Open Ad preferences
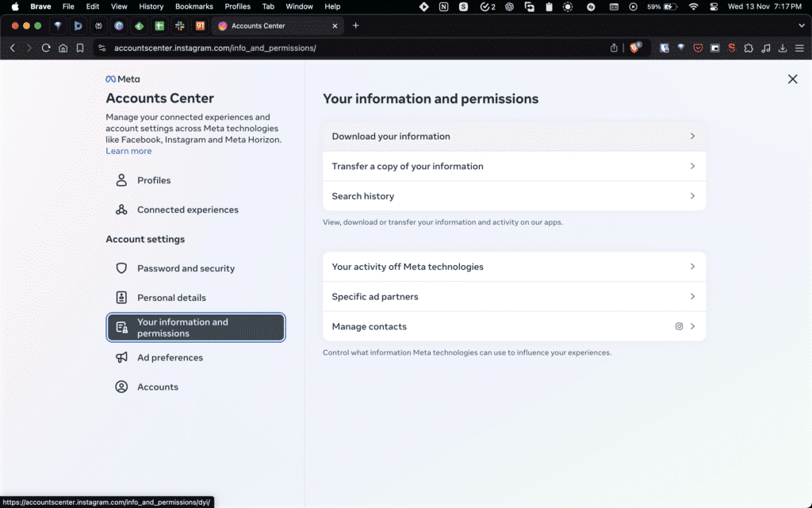Image resolution: width=812 pixels, height=508 pixels. coord(196,357)
